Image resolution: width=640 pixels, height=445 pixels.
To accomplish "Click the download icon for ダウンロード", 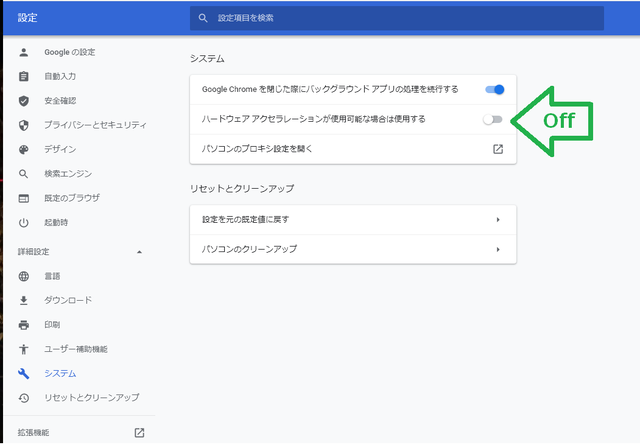I will tap(24, 300).
